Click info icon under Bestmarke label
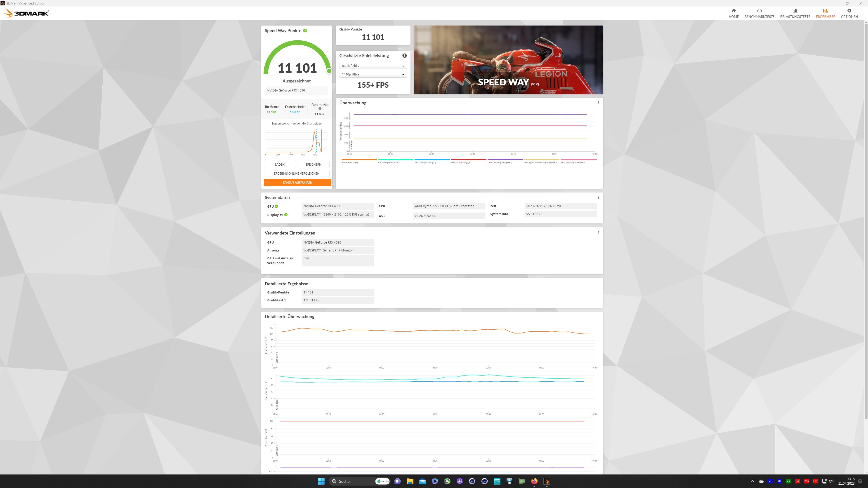This screenshot has width=868, height=488. [320, 108]
